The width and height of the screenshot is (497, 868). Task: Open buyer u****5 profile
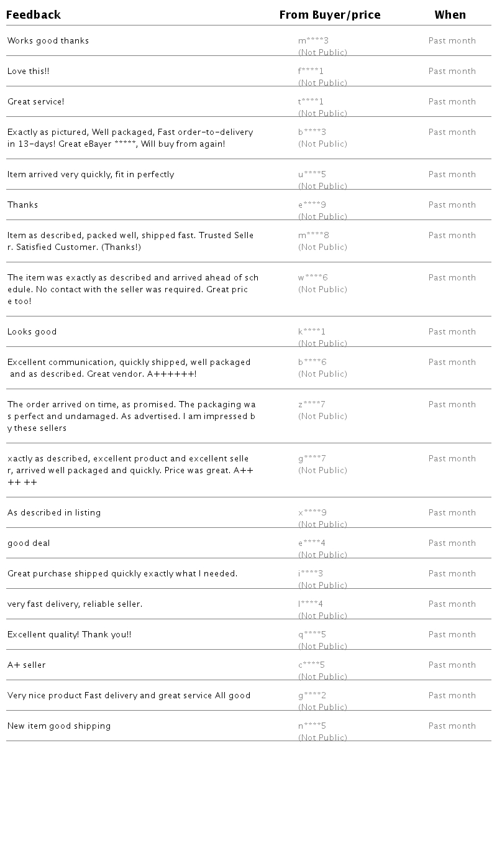(x=312, y=175)
